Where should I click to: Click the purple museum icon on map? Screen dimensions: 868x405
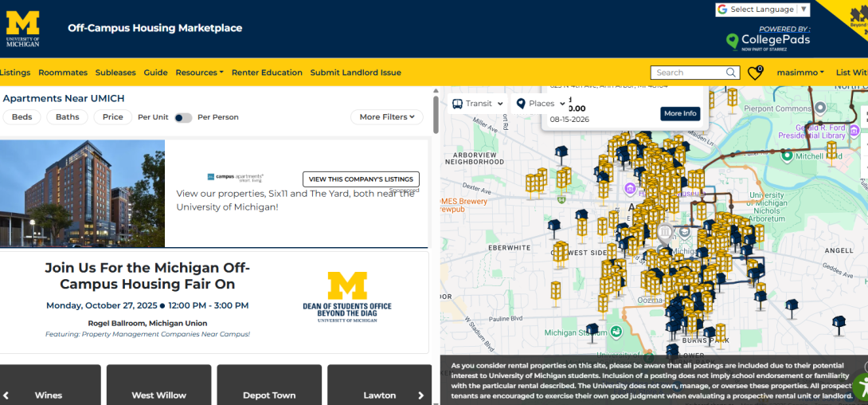click(629, 190)
